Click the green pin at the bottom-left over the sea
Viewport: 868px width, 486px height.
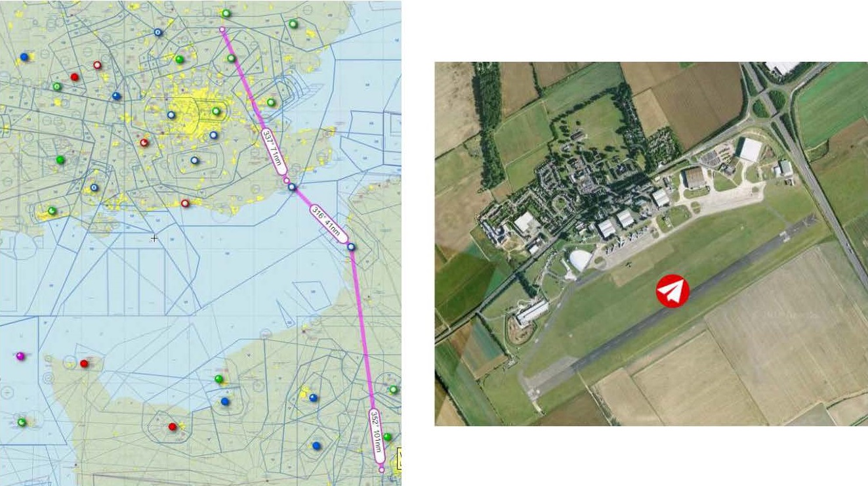pos(22,422)
